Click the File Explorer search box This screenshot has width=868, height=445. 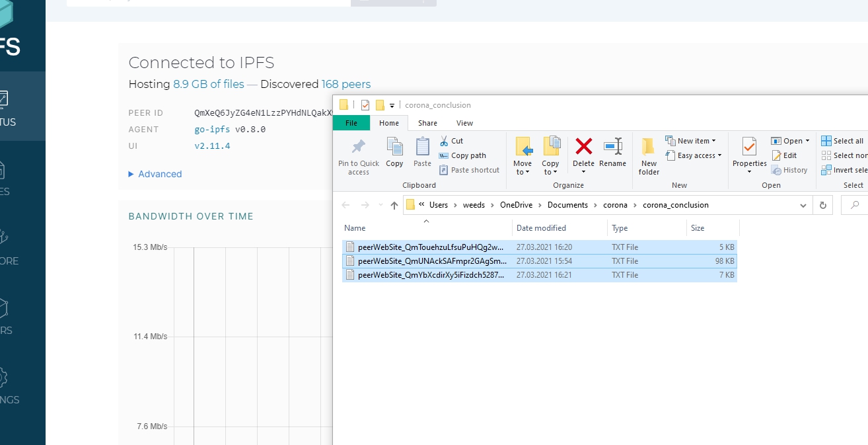(855, 205)
